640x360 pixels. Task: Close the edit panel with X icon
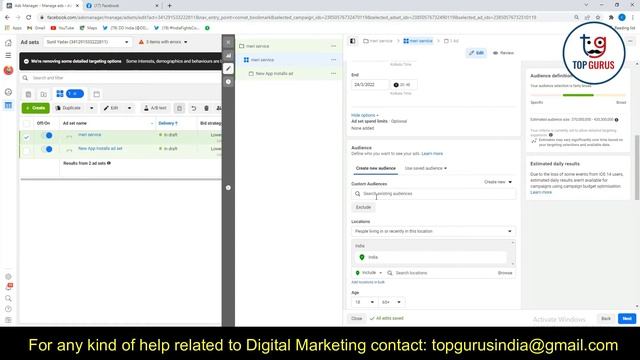coord(228,42)
